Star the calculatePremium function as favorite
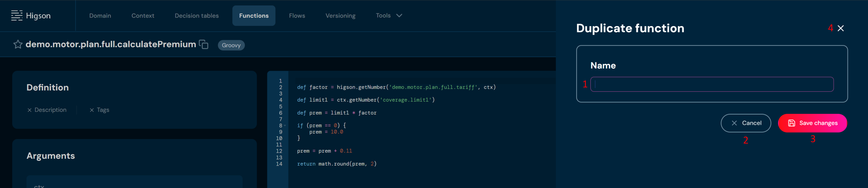Screen dimensions: 868x188 click(x=18, y=45)
